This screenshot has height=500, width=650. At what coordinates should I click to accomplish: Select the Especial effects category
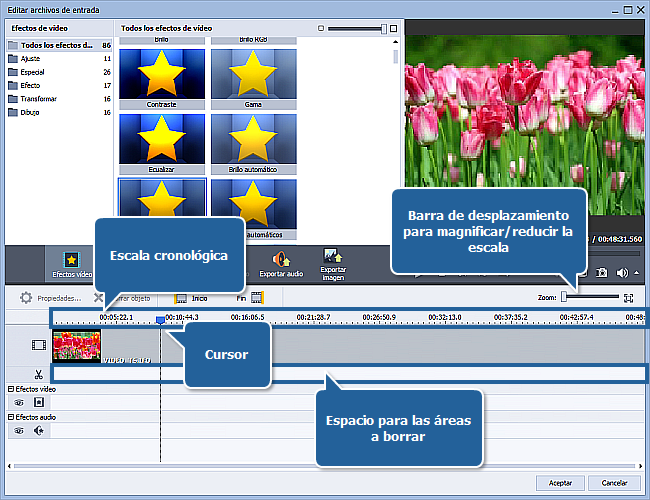(x=35, y=72)
